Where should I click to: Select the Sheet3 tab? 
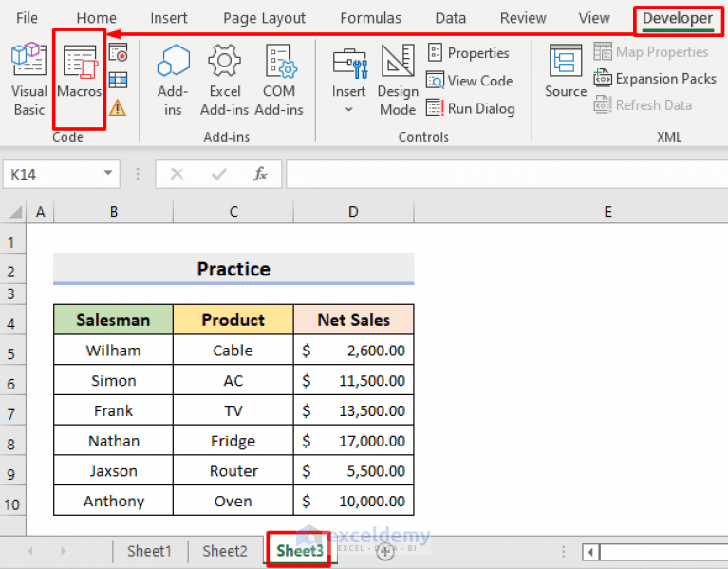click(x=300, y=551)
